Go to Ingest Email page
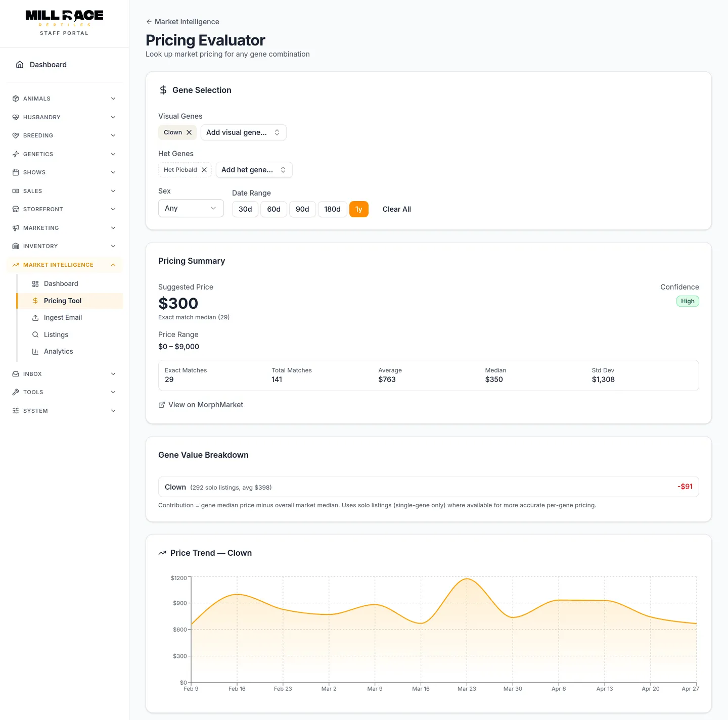Screen dimensions: 728x720 tap(70, 318)
